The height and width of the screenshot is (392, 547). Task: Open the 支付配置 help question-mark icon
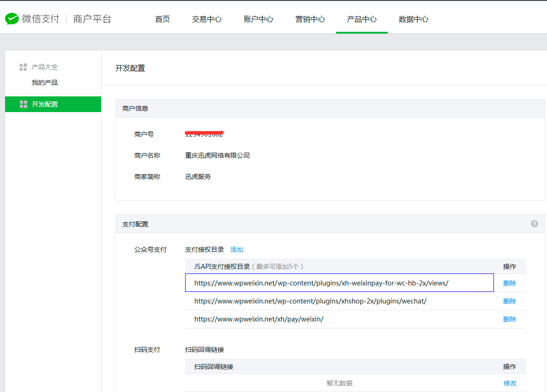point(534,224)
